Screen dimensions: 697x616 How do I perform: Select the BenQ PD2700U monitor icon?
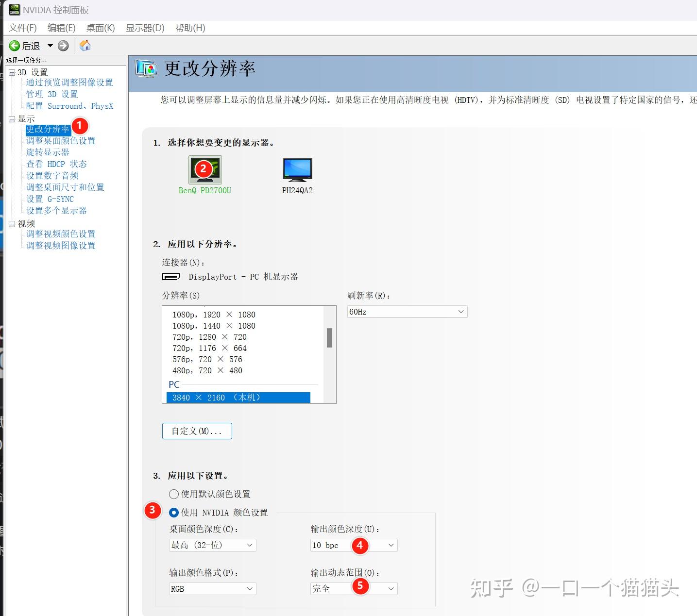205,170
